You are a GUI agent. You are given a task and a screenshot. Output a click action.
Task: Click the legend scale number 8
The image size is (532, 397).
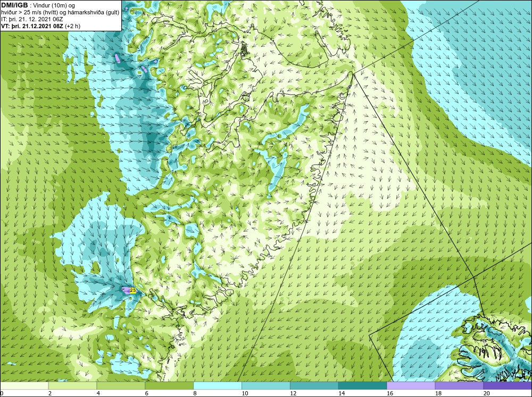point(195,393)
